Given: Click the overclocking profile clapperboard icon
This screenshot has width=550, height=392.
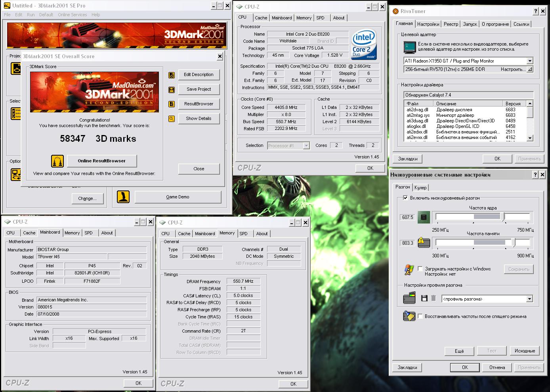Looking at the screenshot, I should [409, 298].
